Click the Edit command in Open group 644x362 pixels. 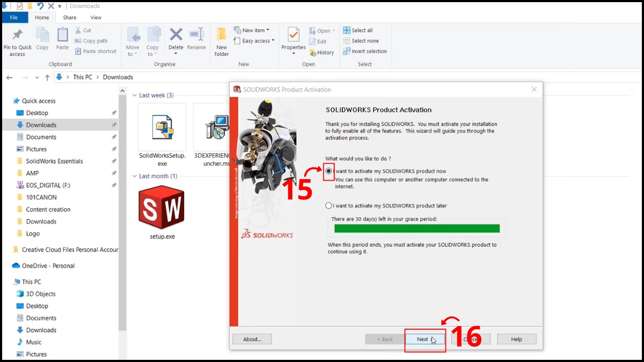click(x=318, y=42)
